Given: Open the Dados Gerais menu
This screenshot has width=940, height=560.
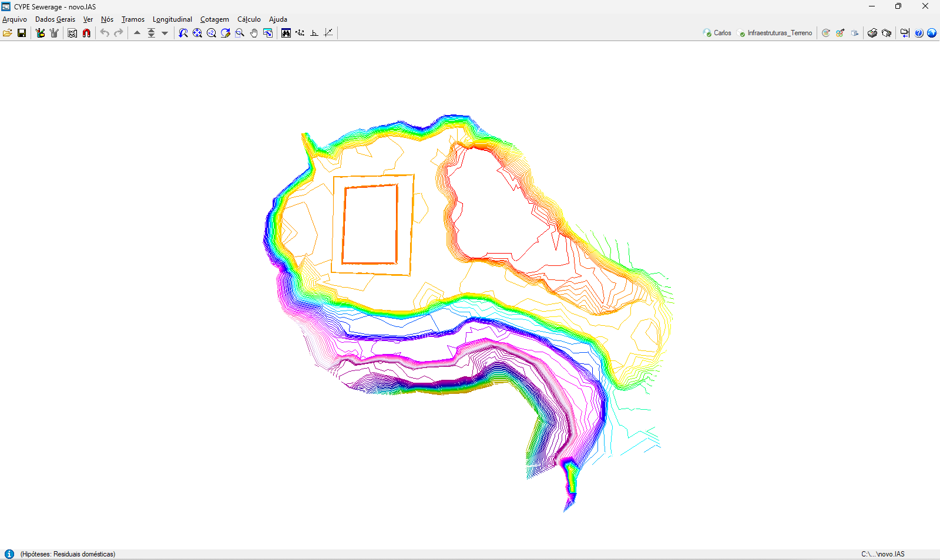Looking at the screenshot, I should (55, 19).
